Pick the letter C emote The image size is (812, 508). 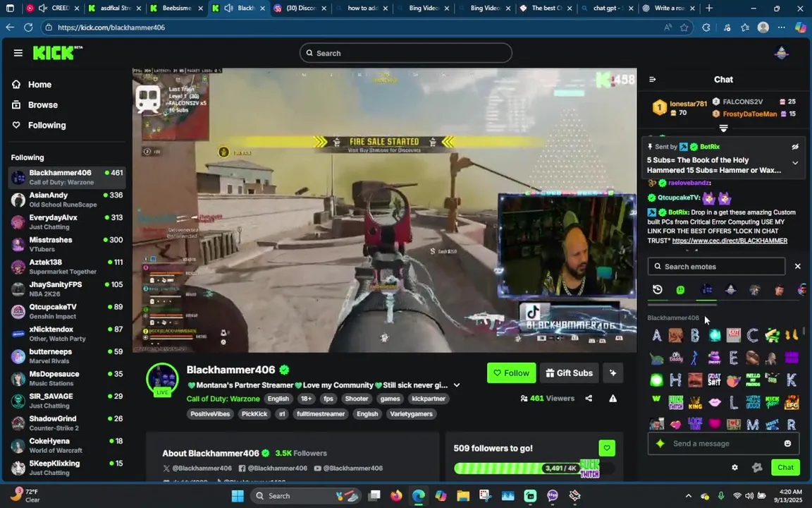pos(753,335)
